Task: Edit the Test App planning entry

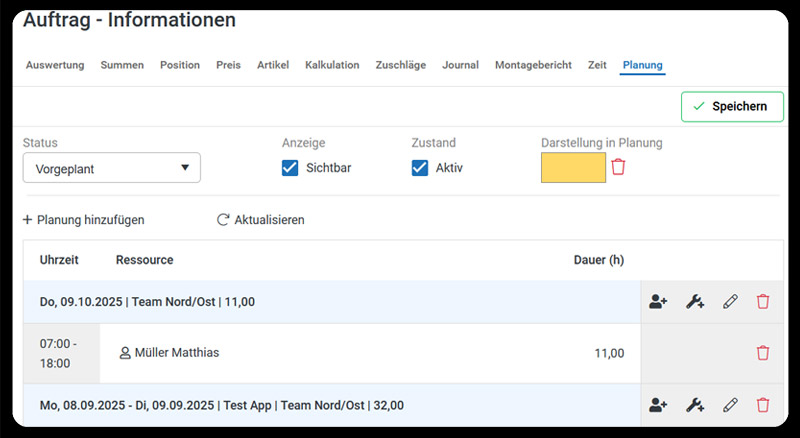Action: (x=730, y=405)
